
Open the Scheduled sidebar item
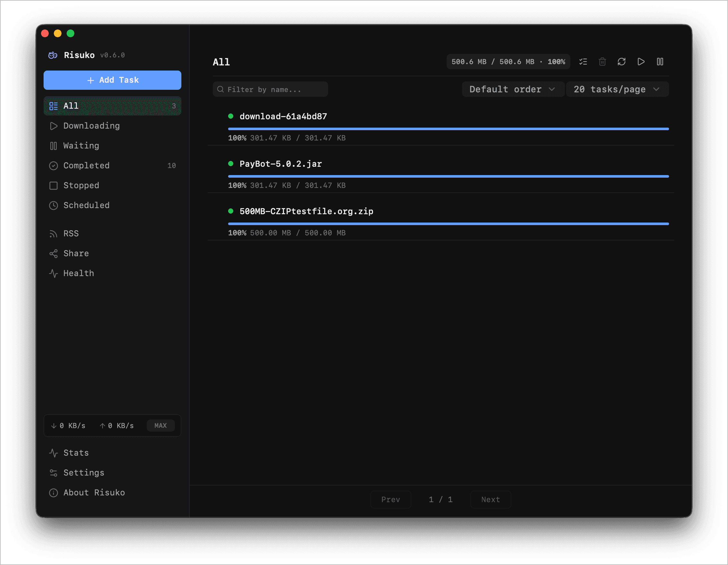[112, 206]
